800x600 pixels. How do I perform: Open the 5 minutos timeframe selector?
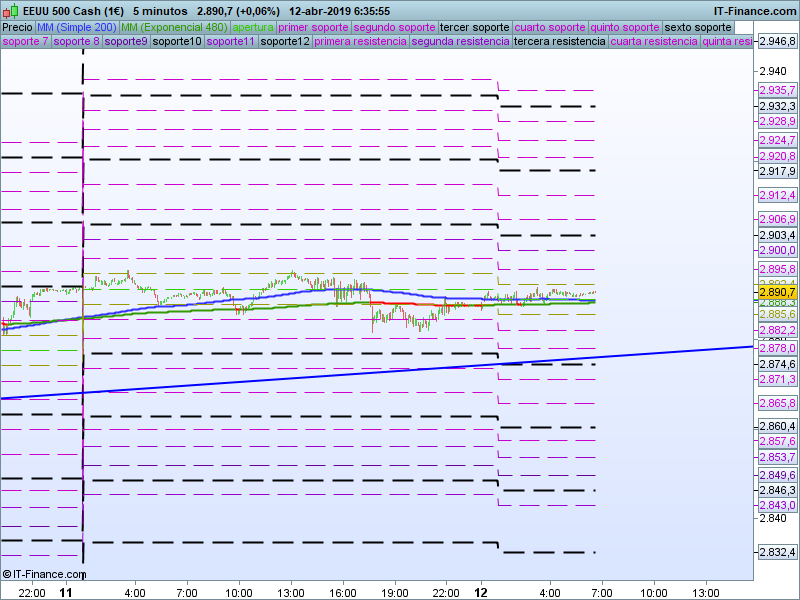click(x=160, y=11)
